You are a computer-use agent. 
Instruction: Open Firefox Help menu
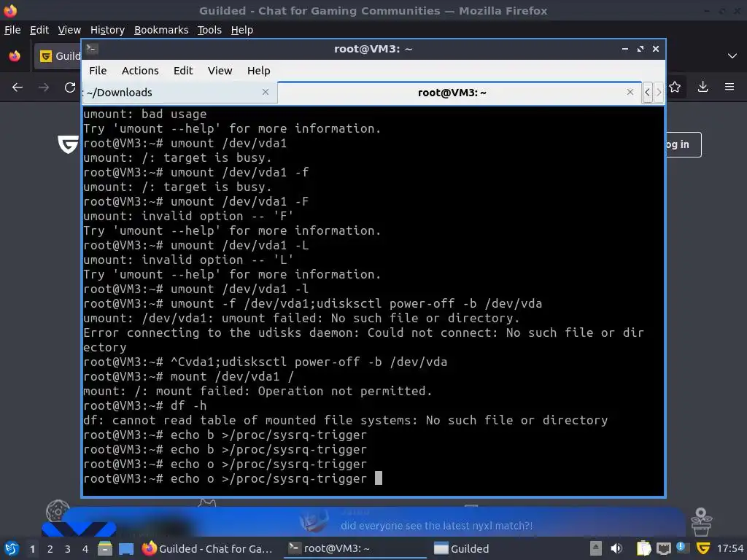pyautogui.click(x=241, y=30)
